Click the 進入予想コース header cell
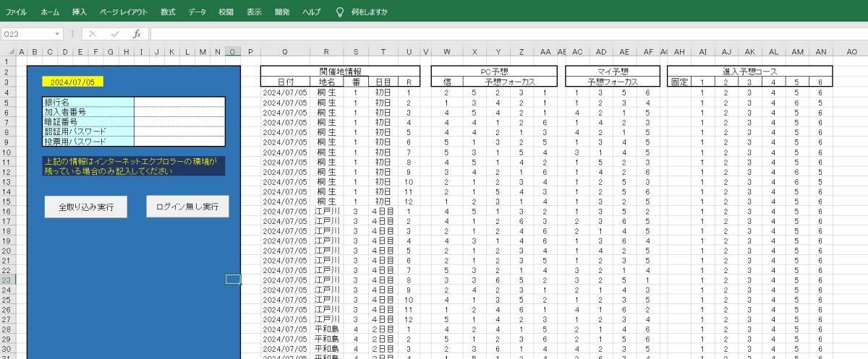This screenshot has height=359, width=868. coord(749,72)
